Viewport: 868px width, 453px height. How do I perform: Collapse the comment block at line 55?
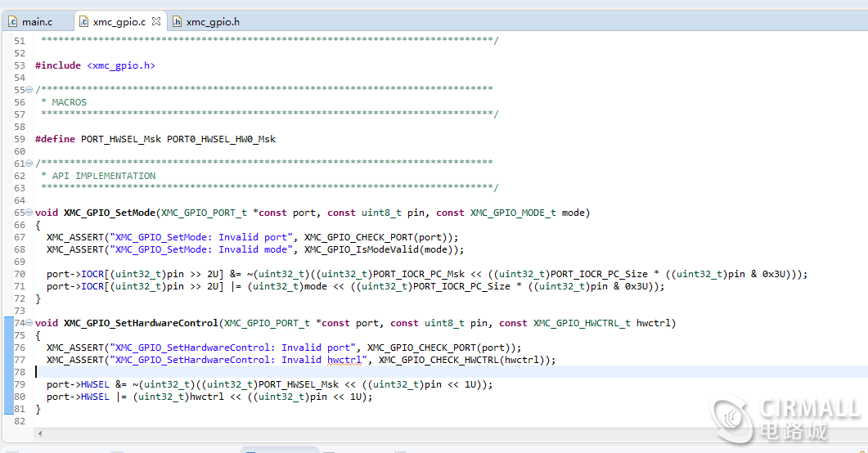coord(30,90)
